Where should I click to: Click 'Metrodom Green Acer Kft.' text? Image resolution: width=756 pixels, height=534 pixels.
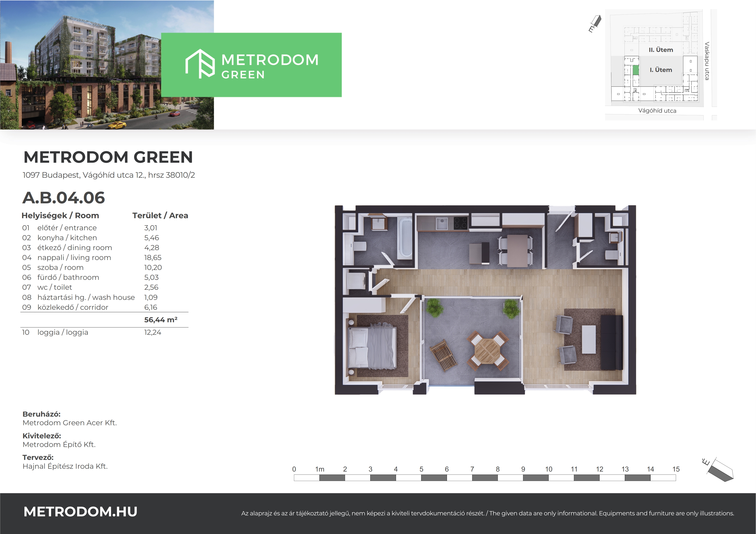point(70,423)
